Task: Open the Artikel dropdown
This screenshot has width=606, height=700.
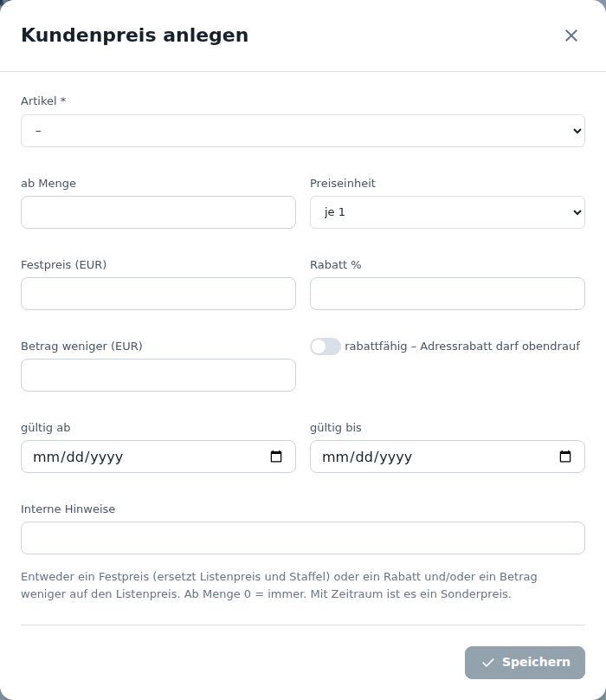Action: [x=302, y=131]
